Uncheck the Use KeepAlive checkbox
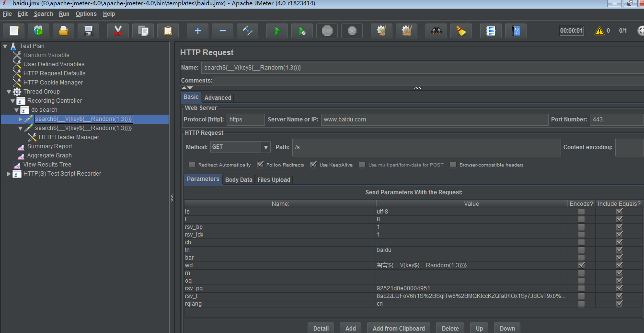 (313, 165)
